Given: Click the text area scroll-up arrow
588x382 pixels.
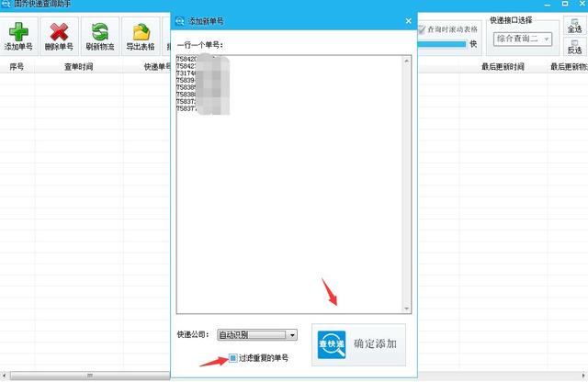Looking at the screenshot, I should pos(407,61).
